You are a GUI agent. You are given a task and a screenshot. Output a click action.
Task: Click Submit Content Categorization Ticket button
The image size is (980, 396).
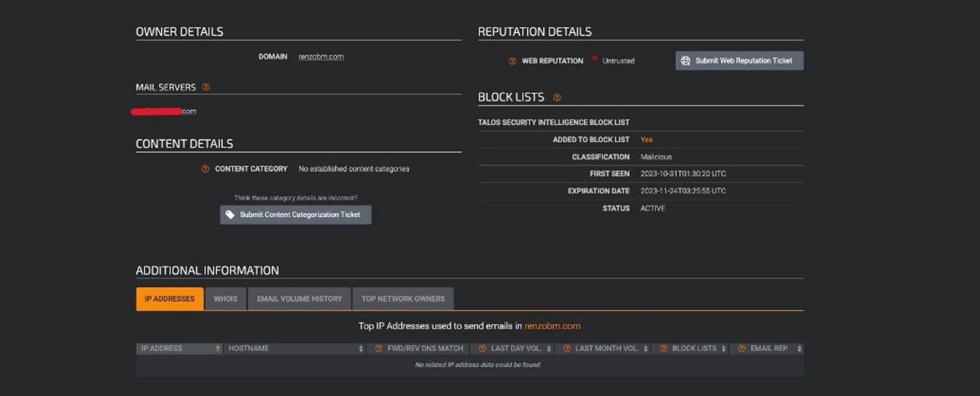pyautogui.click(x=296, y=215)
